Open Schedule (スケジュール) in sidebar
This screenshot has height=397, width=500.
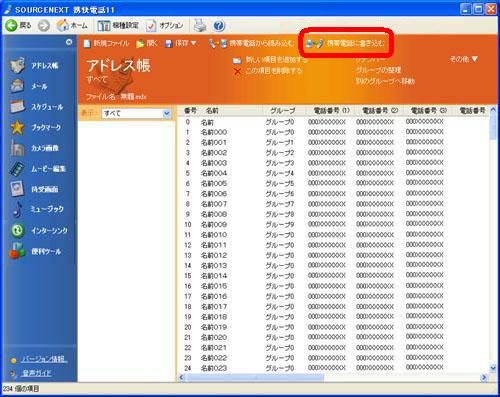pos(37,107)
